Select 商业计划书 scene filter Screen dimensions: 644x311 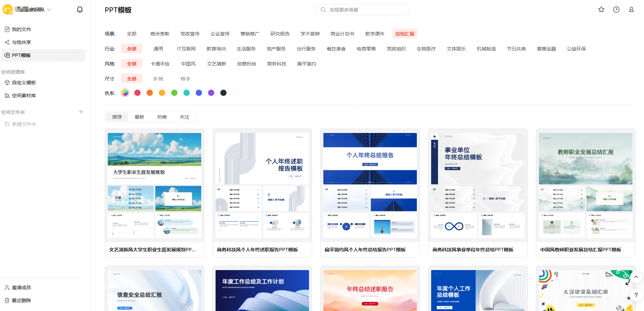[x=342, y=34]
